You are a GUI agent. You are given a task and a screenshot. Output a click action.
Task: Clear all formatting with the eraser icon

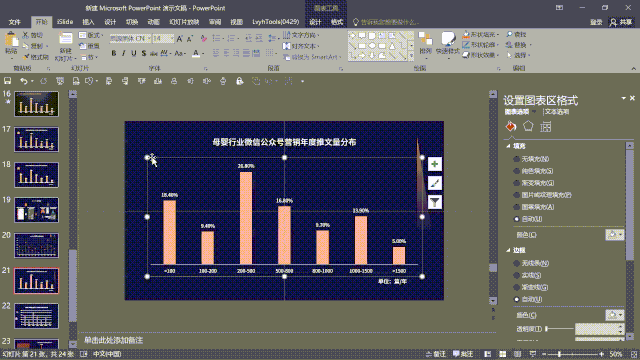click(x=203, y=38)
